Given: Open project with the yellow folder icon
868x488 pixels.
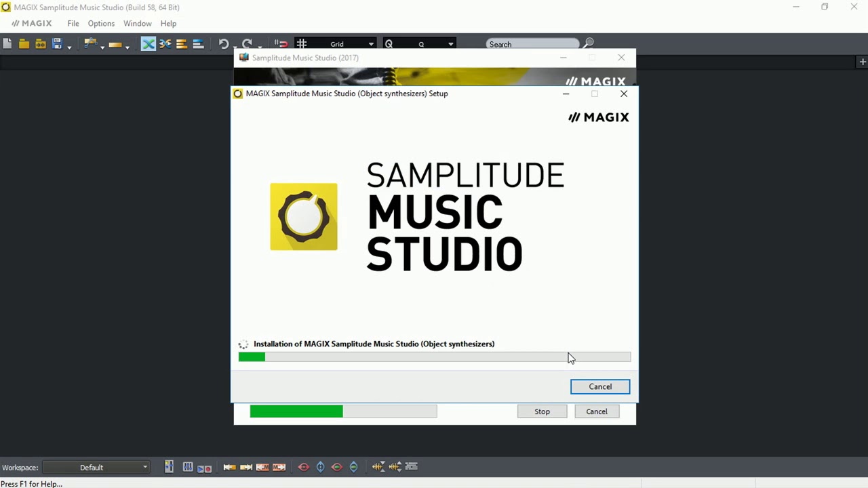Looking at the screenshot, I should click(24, 44).
